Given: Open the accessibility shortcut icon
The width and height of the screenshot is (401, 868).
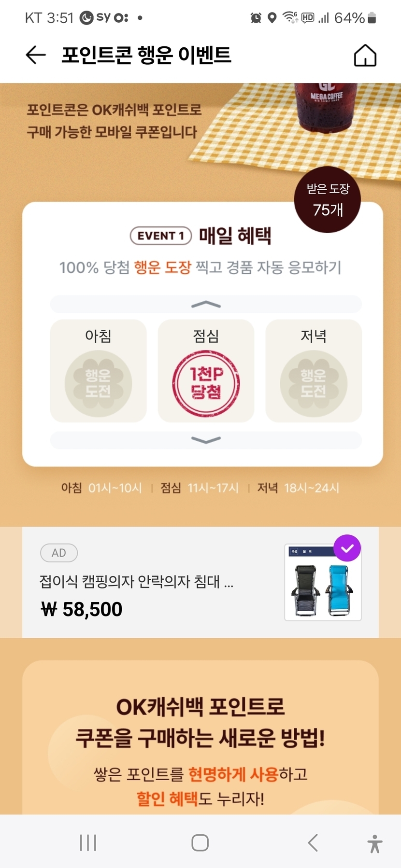Looking at the screenshot, I should [x=374, y=843].
